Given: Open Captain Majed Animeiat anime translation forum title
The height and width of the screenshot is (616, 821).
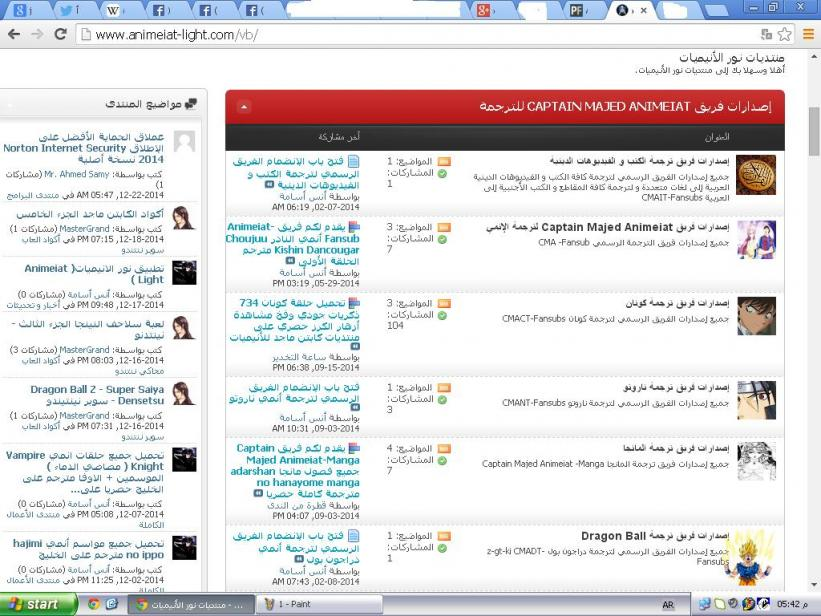Looking at the screenshot, I should tap(607, 227).
